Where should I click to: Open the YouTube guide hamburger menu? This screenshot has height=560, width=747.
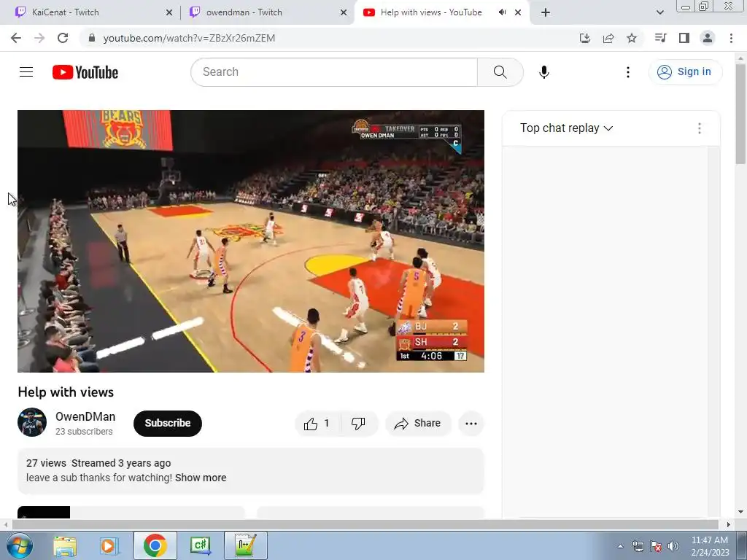click(x=26, y=72)
